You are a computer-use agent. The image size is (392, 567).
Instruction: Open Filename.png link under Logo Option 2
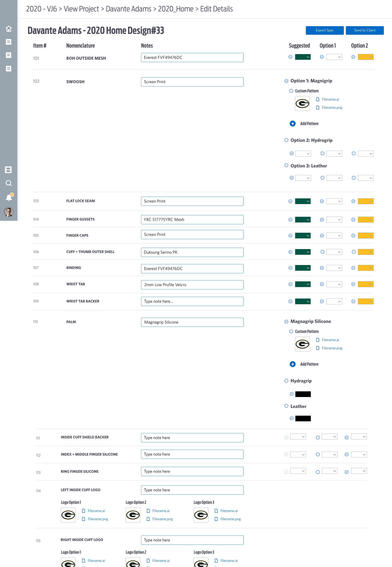163,519
